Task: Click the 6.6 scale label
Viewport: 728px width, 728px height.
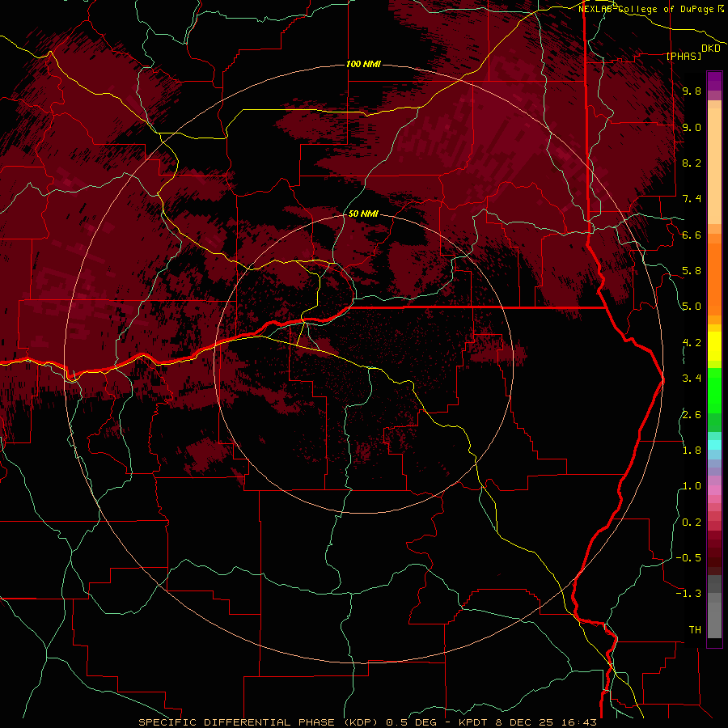Action: (x=692, y=235)
